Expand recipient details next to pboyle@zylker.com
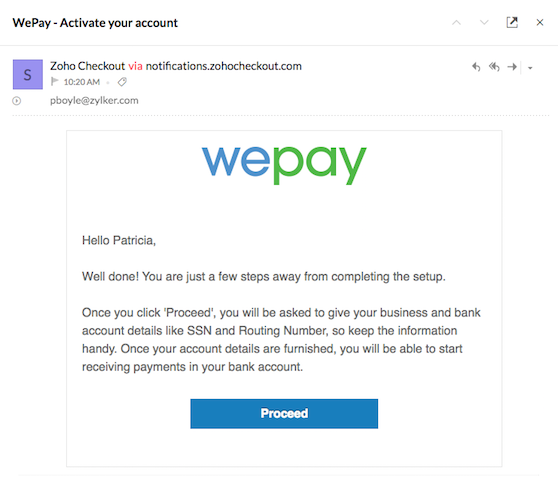 pyautogui.click(x=16, y=101)
